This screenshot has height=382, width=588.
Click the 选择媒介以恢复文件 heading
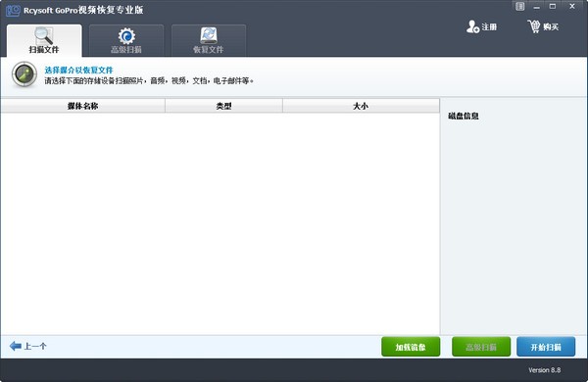point(78,71)
